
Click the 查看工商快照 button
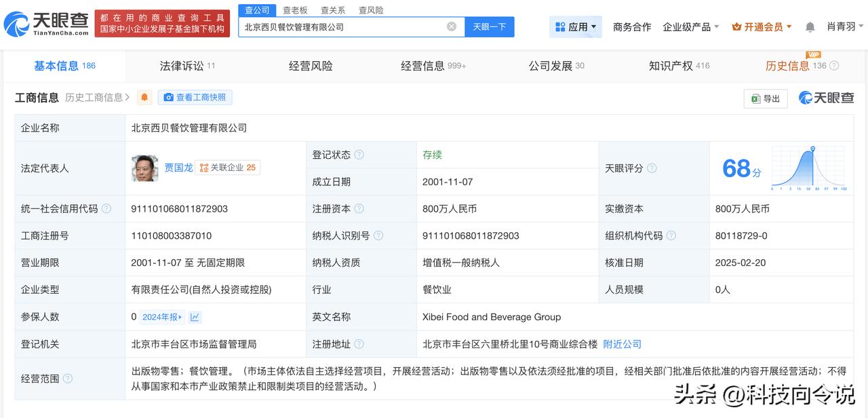[195, 98]
